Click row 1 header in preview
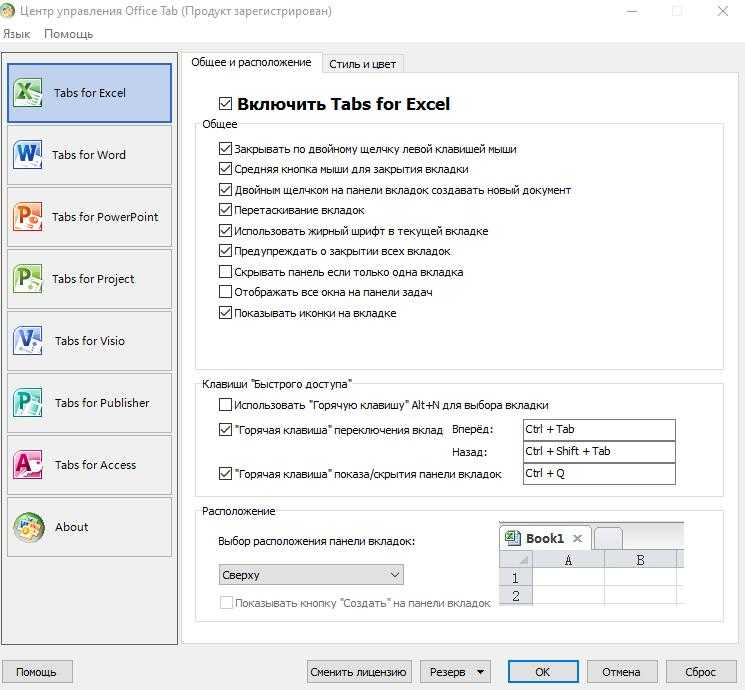 516,578
